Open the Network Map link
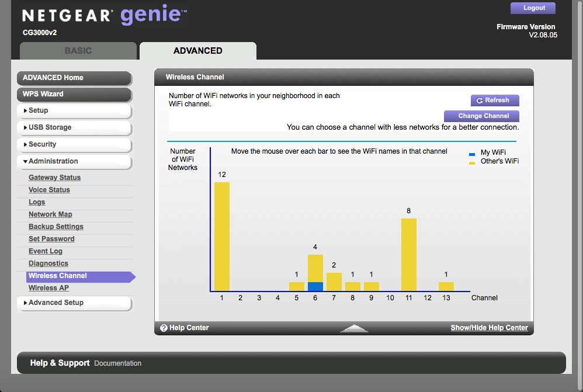Screen dimensions: 583x392 (50, 214)
